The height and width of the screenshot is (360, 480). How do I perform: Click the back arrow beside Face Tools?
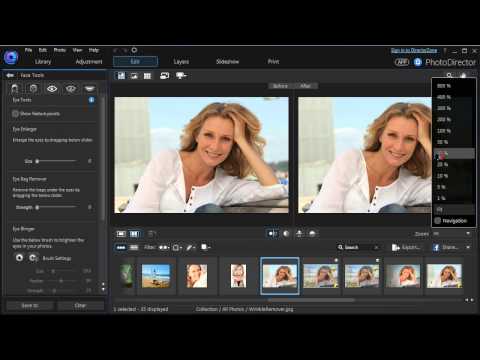click(x=10, y=75)
